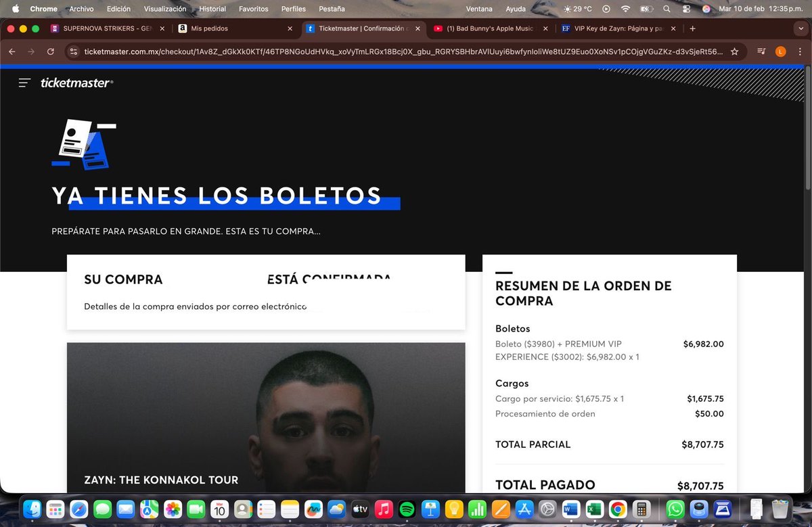Open Launchpad from the dock
The image size is (812, 527).
[56, 509]
